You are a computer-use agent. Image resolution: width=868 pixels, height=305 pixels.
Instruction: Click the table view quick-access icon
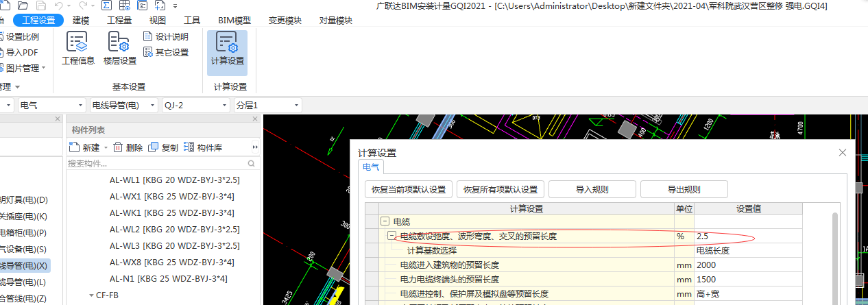coord(124,5)
